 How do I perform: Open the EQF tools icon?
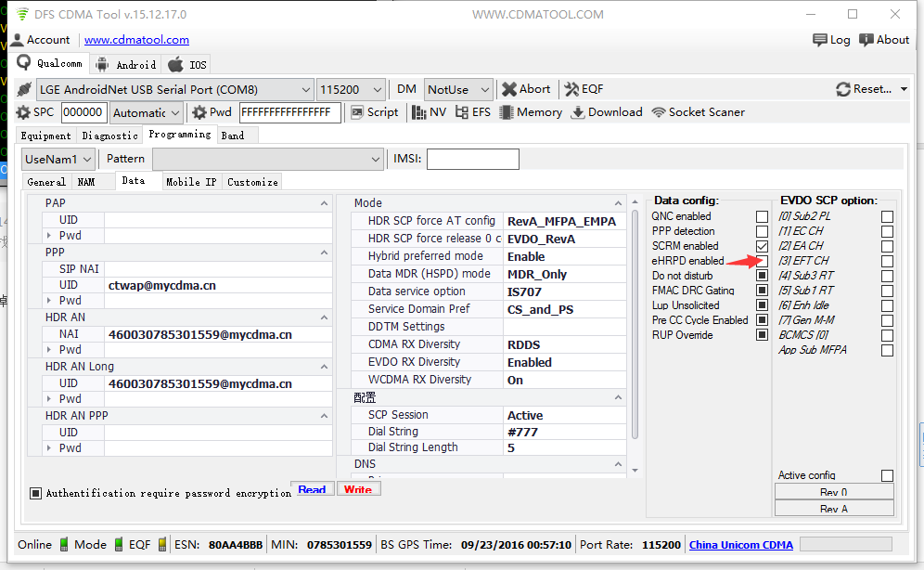pyautogui.click(x=571, y=90)
